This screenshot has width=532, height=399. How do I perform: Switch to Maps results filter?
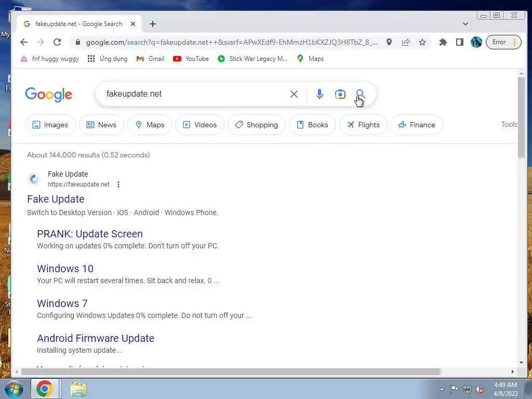150,125
